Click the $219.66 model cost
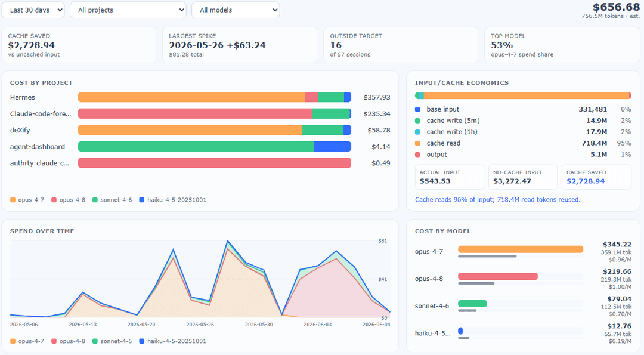 pos(617,271)
